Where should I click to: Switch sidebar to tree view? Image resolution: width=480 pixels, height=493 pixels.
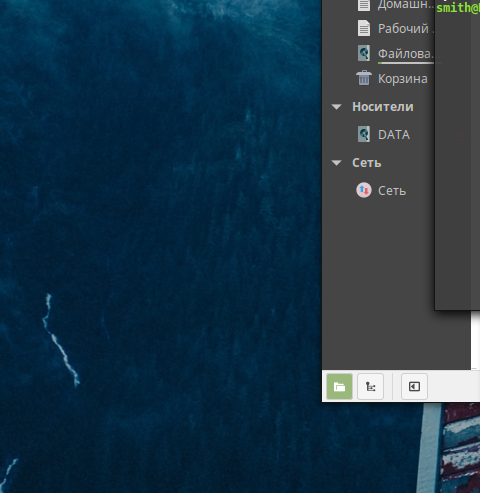(370, 386)
